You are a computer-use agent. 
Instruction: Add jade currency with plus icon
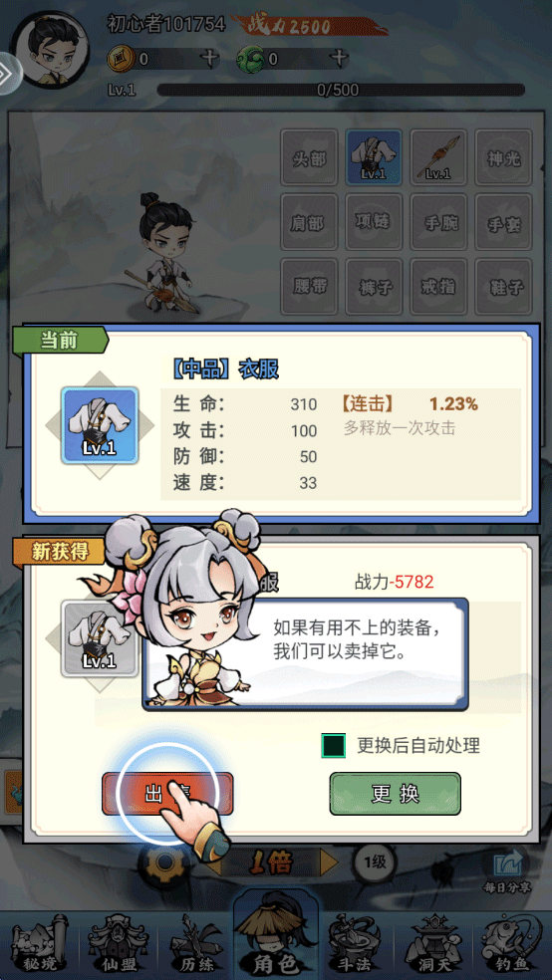[x=339, y=59]
